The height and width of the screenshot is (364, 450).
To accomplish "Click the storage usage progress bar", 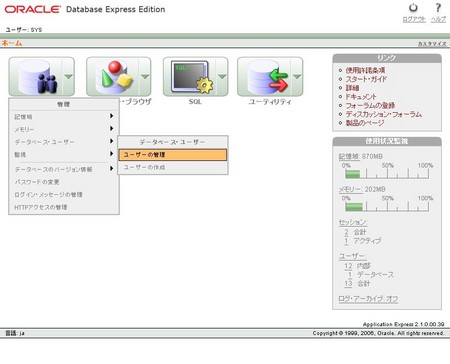I will [x=387, y=174].
